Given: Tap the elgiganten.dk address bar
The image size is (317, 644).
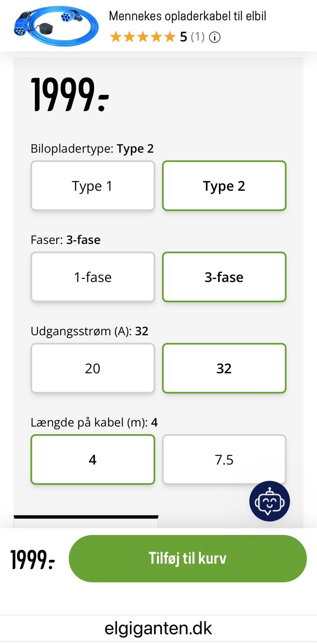Looking at the screenshot, I should click(x=158, y=628).
